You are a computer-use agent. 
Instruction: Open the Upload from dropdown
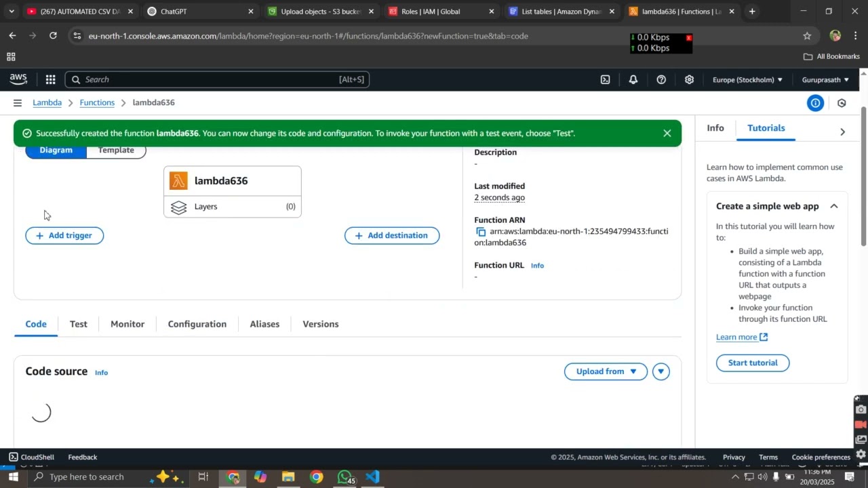coord(606,371)
